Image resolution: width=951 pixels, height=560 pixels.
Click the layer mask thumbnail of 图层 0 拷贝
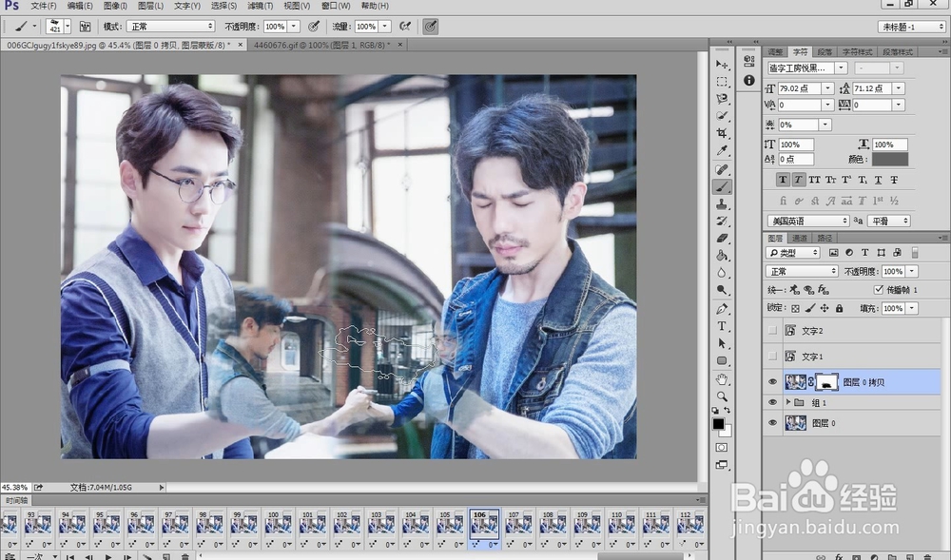coord(826,382)
